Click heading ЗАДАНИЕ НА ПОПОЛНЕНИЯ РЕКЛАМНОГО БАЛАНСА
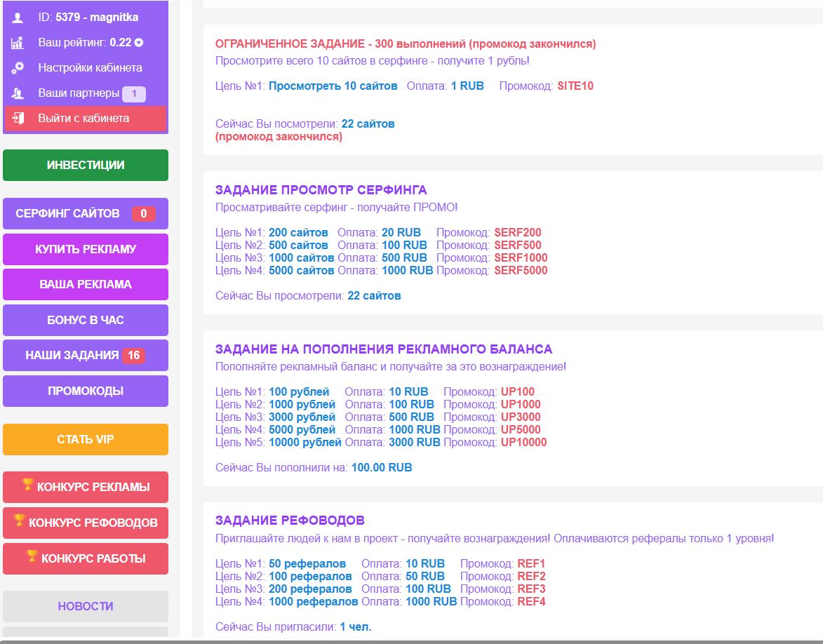823x644 pixels. [384, 349]
